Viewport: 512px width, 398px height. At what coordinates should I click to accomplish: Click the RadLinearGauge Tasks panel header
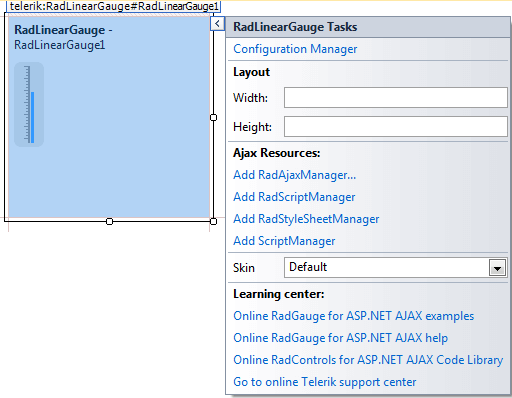368,27
